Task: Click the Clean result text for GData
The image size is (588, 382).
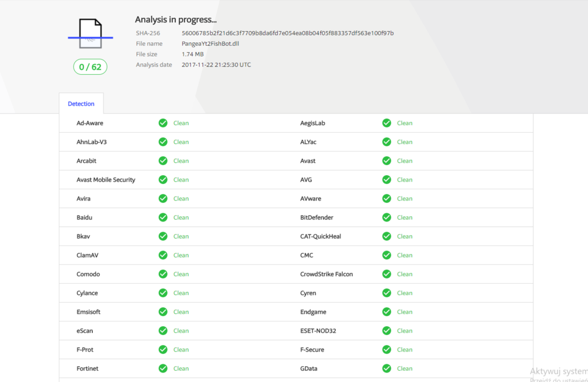Action: pos(405,368)
